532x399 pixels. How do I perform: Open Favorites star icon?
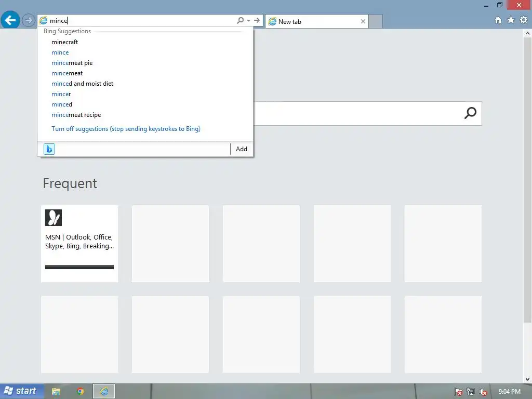coord(511,20)
